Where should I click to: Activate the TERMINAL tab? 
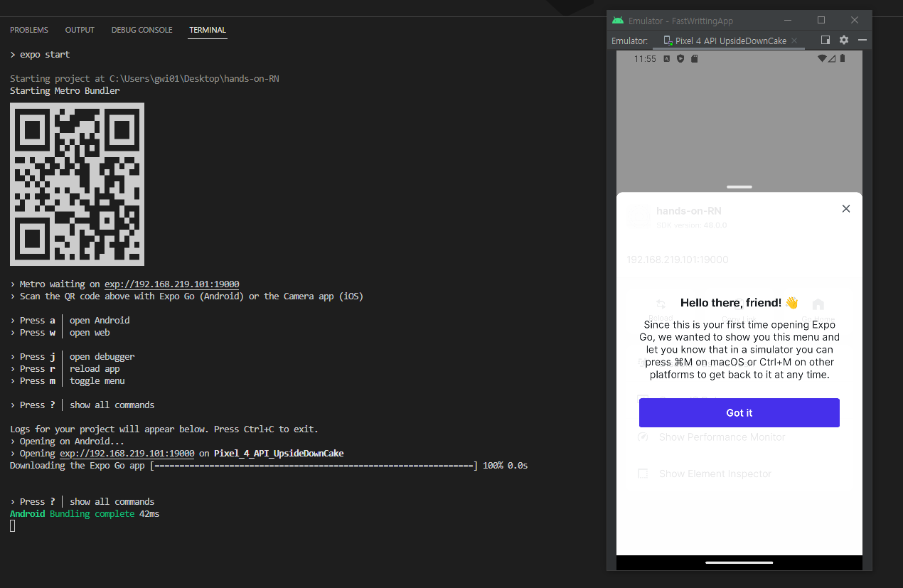point(208,30)
